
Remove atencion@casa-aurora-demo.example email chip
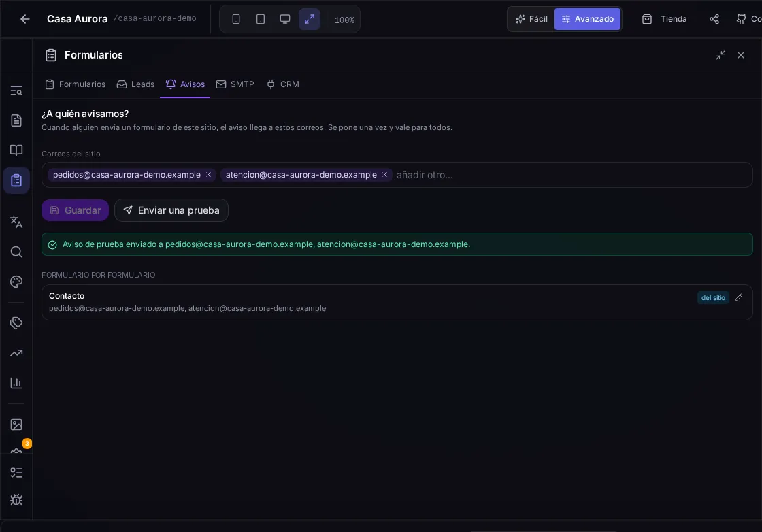[384, 174]
